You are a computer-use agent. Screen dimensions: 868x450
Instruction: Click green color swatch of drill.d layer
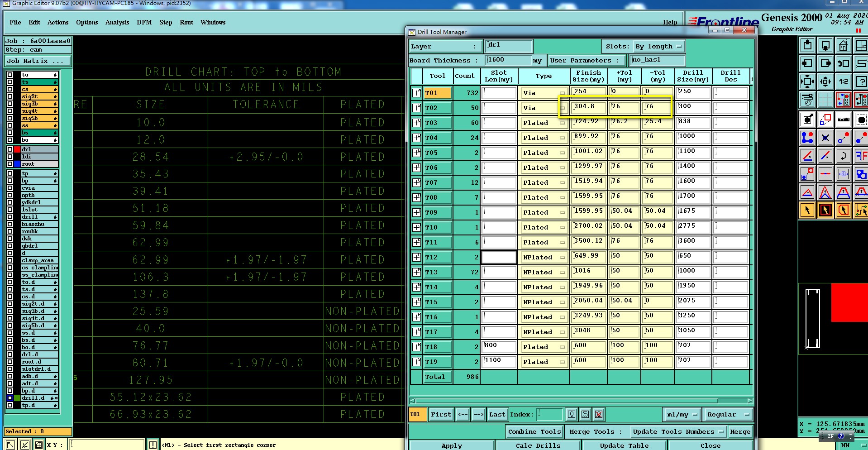pyautogui.click(x=17, y=398)
